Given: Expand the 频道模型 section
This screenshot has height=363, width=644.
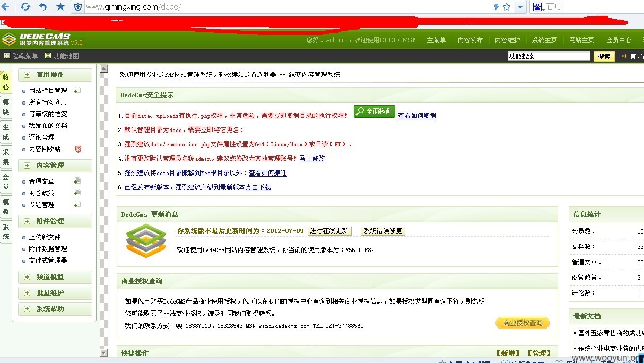Looking at the screenshot, I should pyautogui.click(x=55, y=277).
